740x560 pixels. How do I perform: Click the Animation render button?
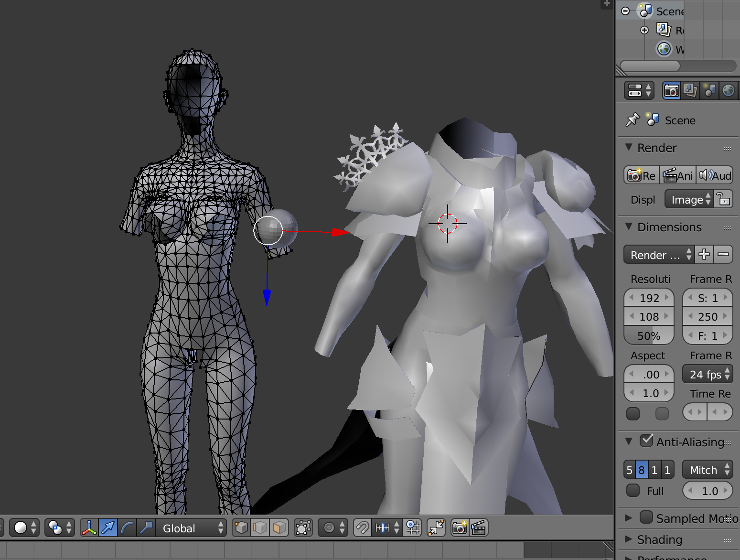click(678, 175)
